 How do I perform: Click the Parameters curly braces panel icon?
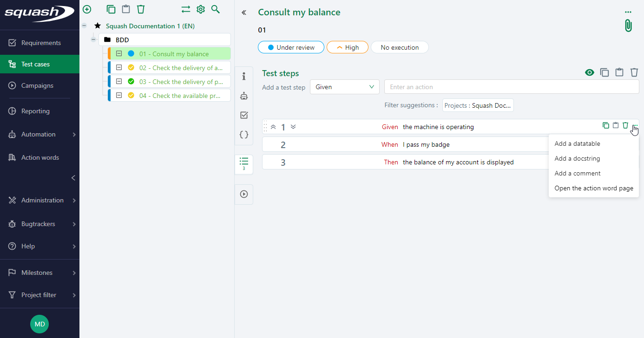click(244, 135)
